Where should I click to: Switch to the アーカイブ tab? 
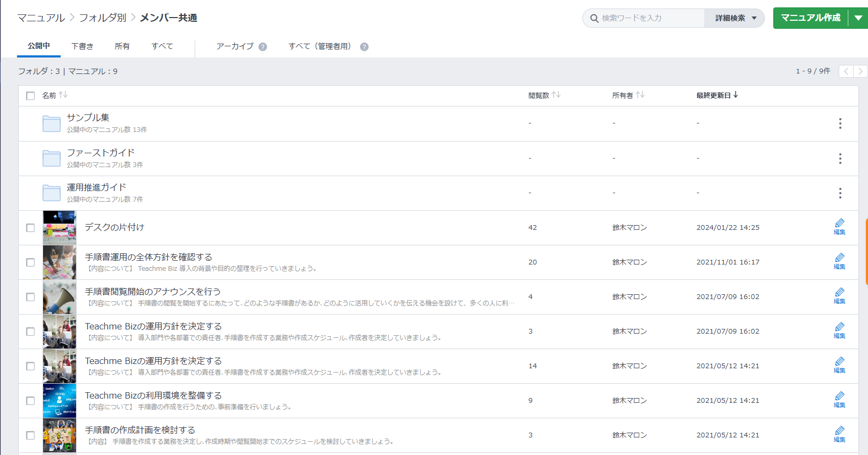point(235,46)
